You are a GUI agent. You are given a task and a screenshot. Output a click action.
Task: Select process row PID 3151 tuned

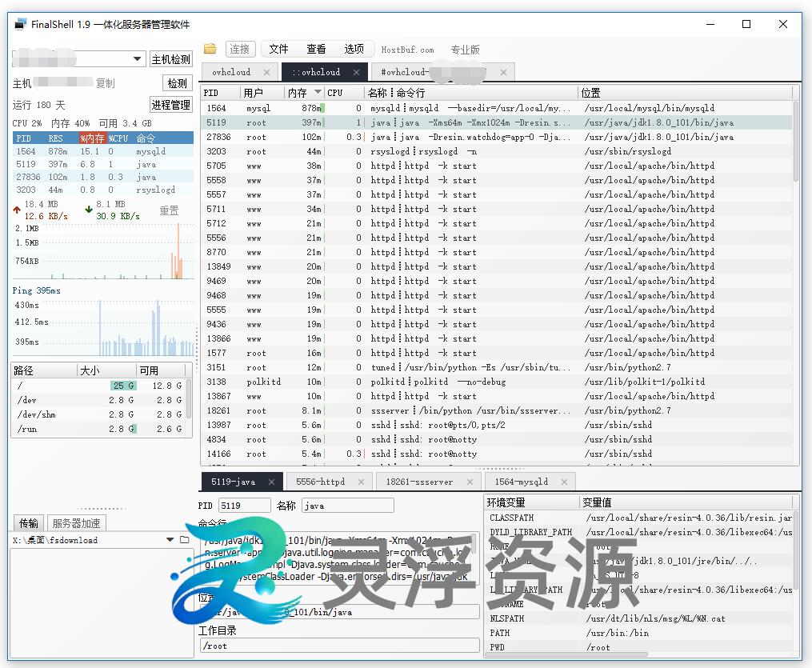click(x=496, y=367)
